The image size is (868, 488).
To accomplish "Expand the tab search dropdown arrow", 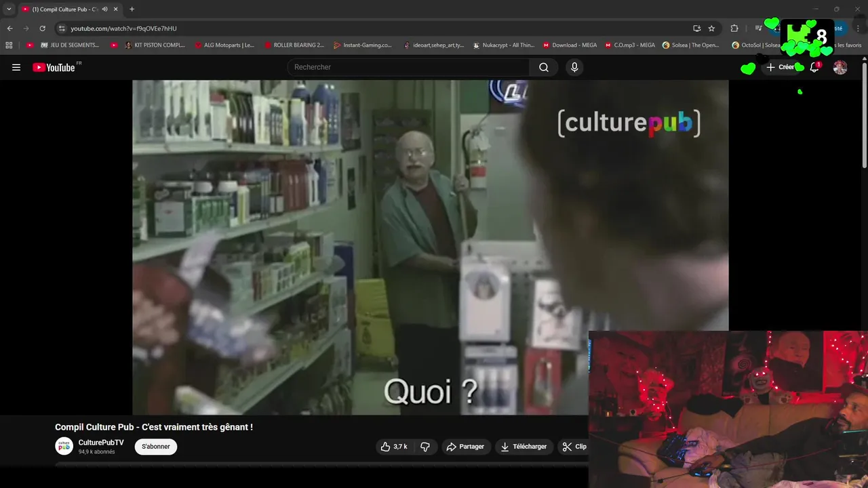I will pyautogui.click(x=9, y=9).
